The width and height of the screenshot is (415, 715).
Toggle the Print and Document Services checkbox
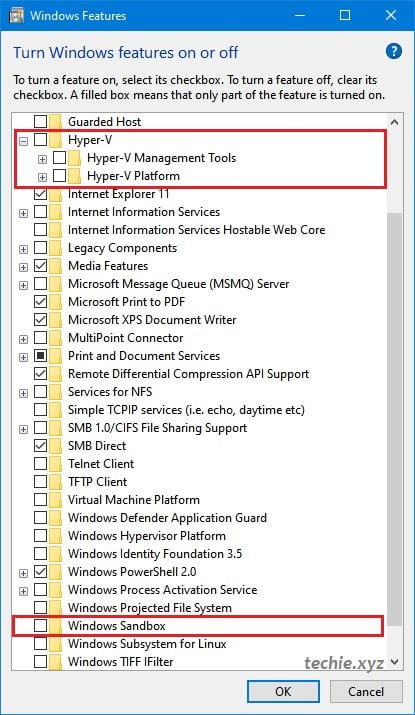click(41, 356)
